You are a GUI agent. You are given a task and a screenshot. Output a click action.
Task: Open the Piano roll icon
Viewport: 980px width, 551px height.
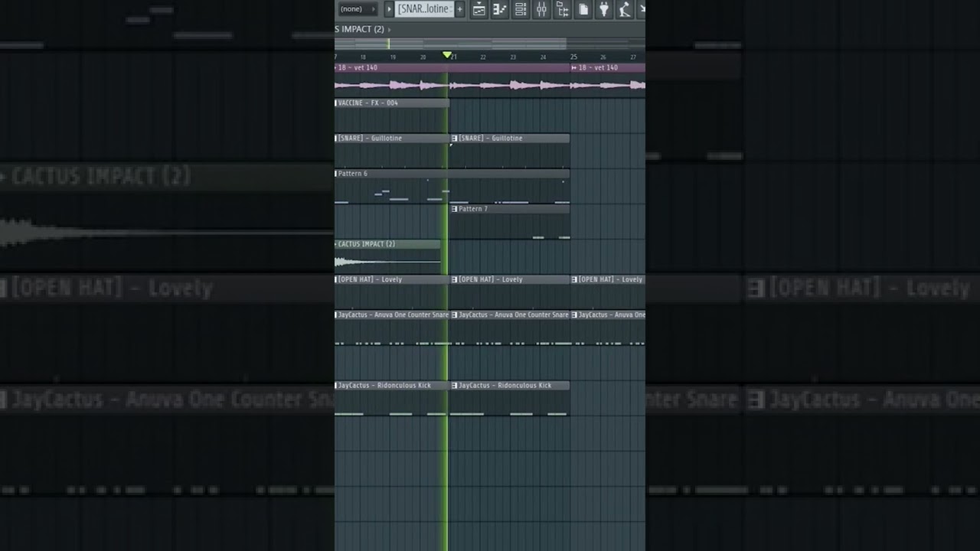[499, 9]
